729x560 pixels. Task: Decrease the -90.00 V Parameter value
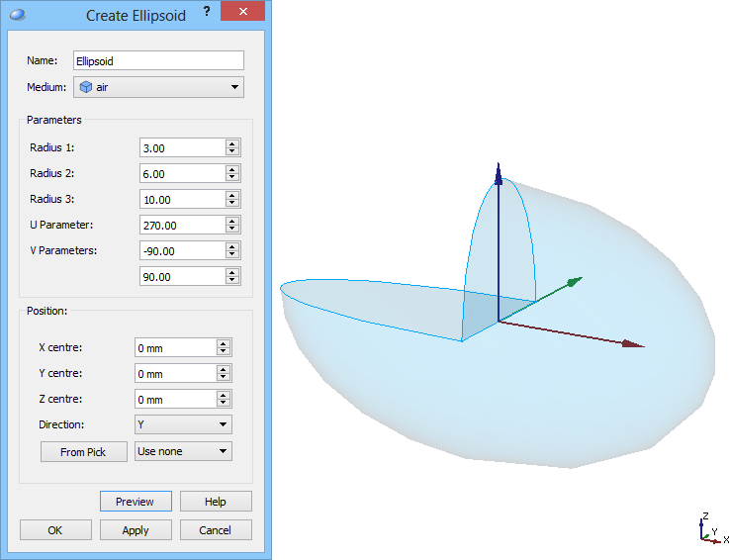[x=232, y=255]
